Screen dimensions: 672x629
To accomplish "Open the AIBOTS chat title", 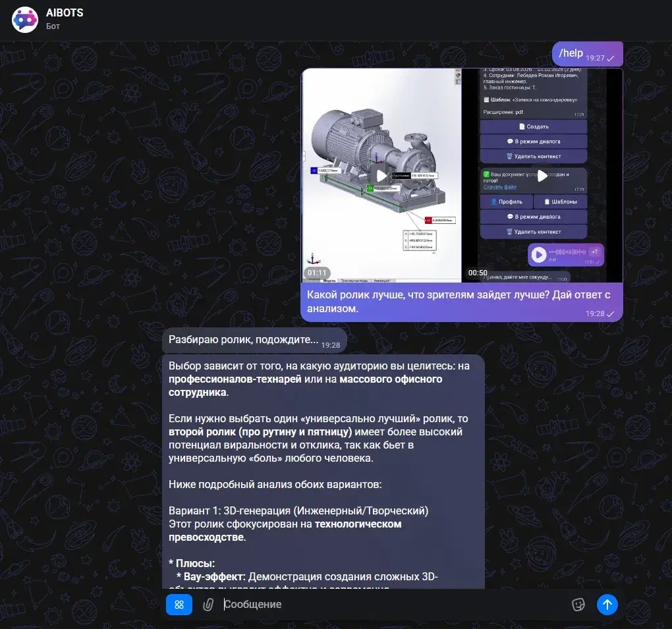I will (x=65, y=13).
